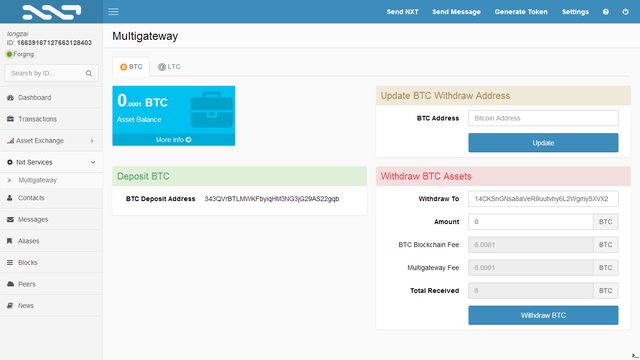The height and width of the screenshot is (360, 640).
Task: Open the help question mark icon
Action: coord(606,12)
